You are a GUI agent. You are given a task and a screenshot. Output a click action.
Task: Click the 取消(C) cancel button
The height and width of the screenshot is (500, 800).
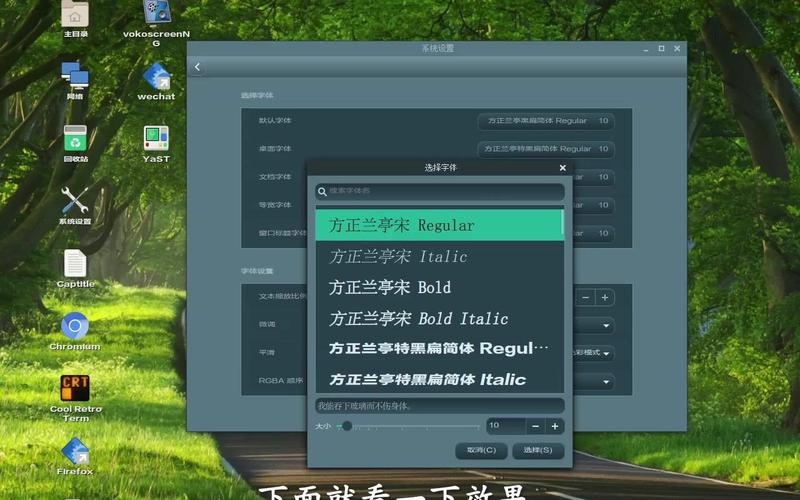[481, 451]
